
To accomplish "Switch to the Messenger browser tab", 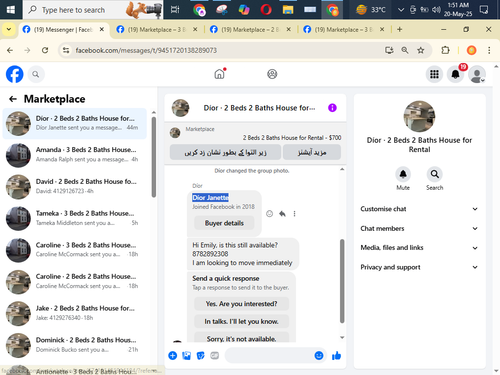I will 63,30.
